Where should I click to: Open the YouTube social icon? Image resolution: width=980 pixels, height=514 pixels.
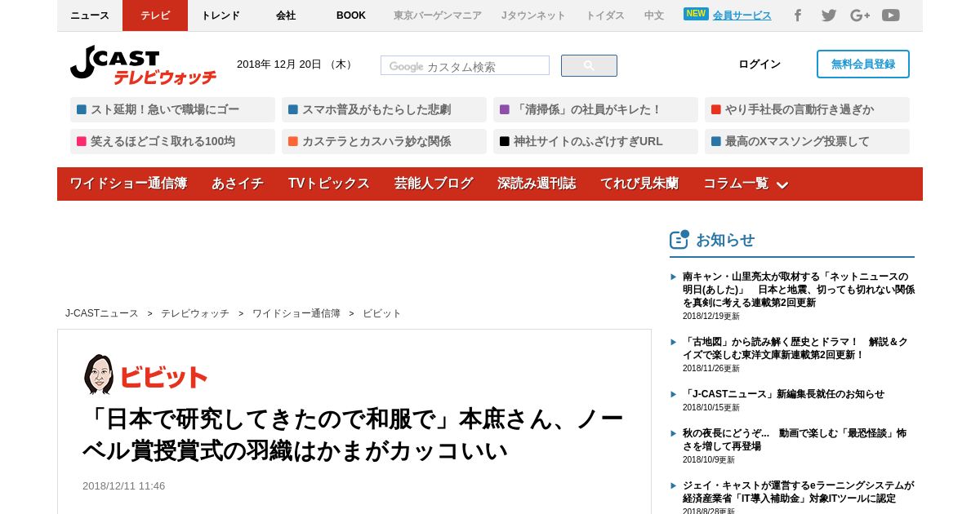pos(891,16)
